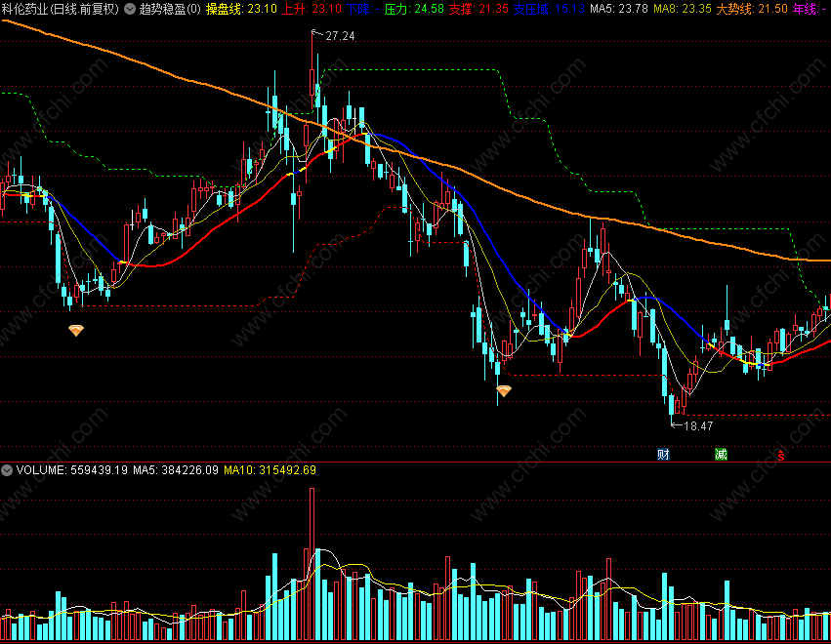Open the blue 财 financial info marker
831x644 pixels.
click(663, 454)
